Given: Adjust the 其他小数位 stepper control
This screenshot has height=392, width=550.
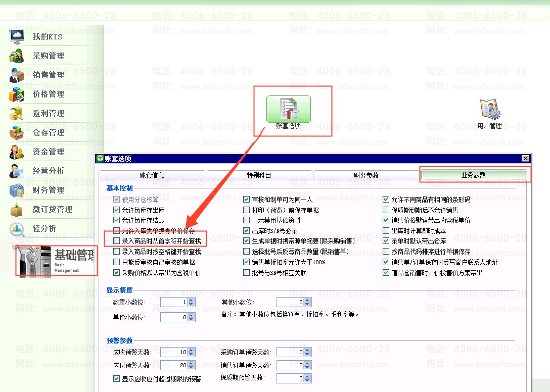Looking at the screenshot, I should click(x=307, y=303).
